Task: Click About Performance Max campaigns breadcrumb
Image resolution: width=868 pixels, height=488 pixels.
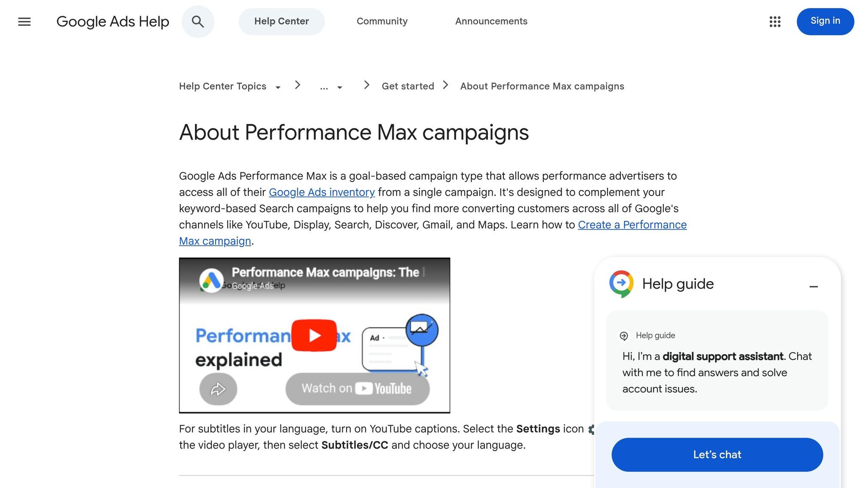Action: (x=542, y=86)
